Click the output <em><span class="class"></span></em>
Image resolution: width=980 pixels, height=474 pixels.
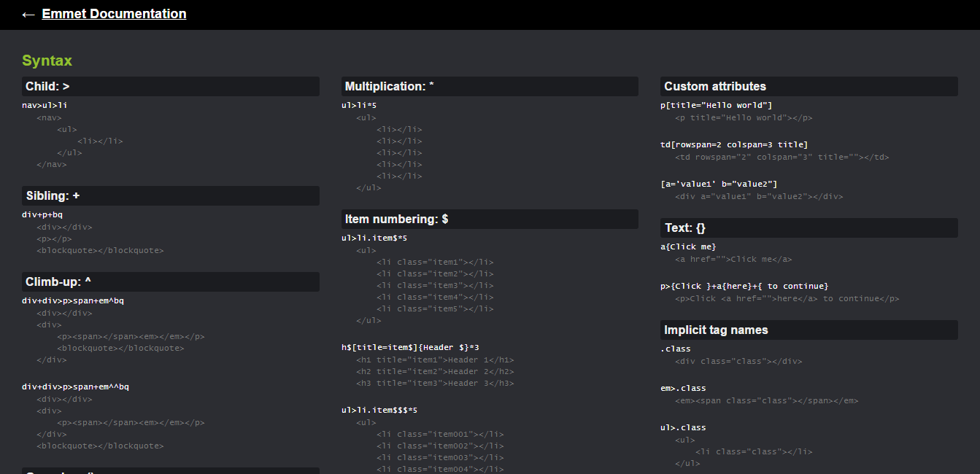coord(767,400)
